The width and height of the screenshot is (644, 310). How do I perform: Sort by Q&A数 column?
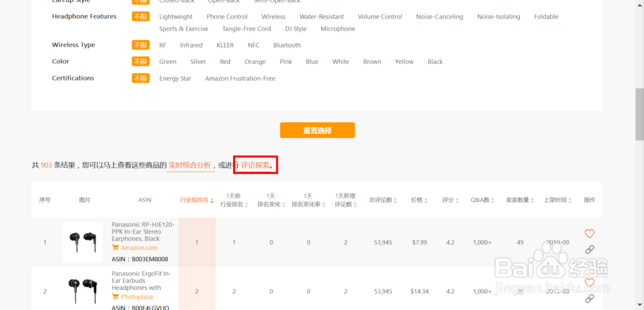(482, 200)
